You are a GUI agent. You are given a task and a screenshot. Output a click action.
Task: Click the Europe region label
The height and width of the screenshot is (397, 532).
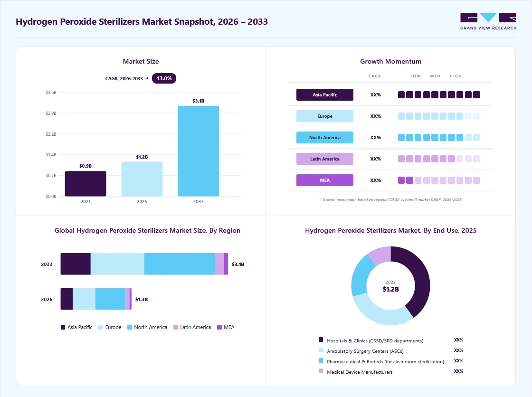click(x=325, y=116)
